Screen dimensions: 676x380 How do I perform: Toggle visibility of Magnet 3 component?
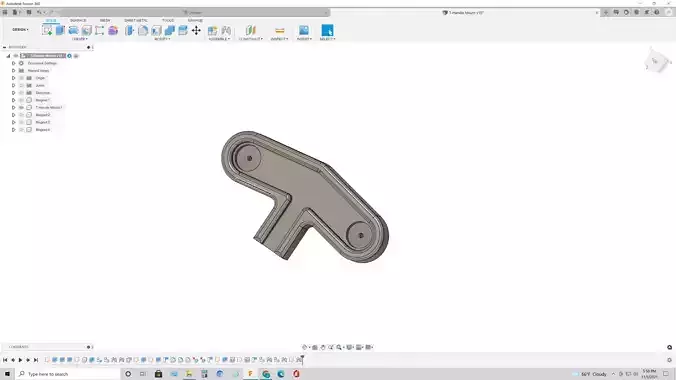[21, 122]
